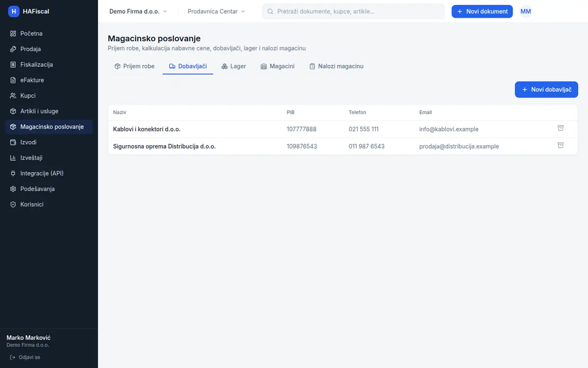Viewport: 588px width, 368px height.
Task: Log out via Odjavi se
Action: (x=25, y=357)
